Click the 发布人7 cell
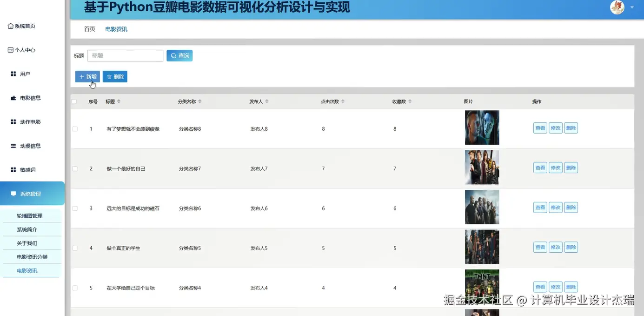Viewport: 644px width, 316px height. [x=259, y=168]
